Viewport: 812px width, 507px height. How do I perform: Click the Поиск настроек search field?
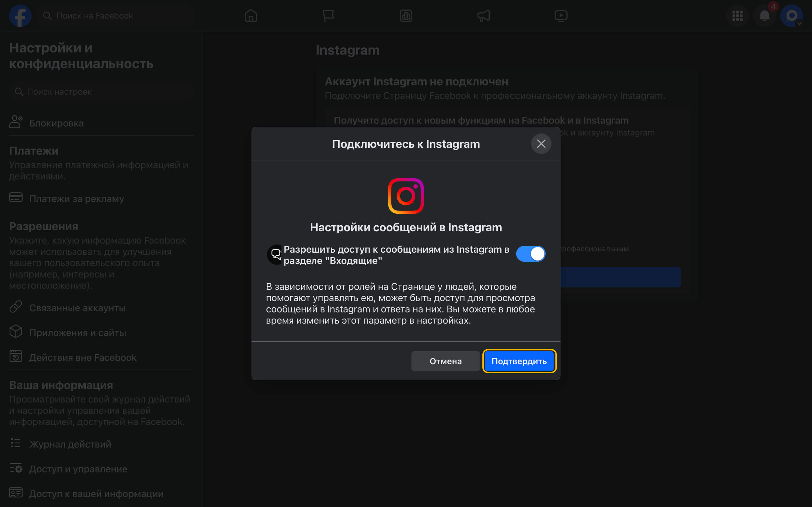[x=101, y=92]
